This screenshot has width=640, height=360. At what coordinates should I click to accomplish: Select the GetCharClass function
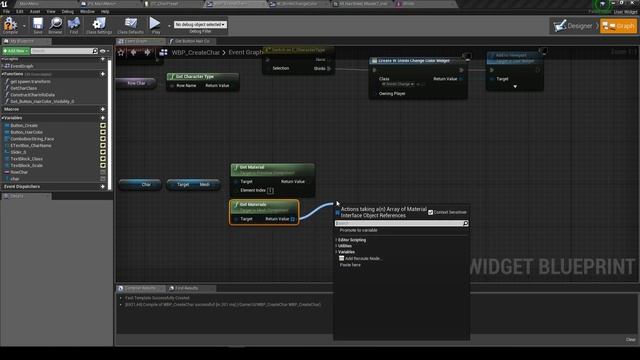pyautogui.click(x=24, y=88)
